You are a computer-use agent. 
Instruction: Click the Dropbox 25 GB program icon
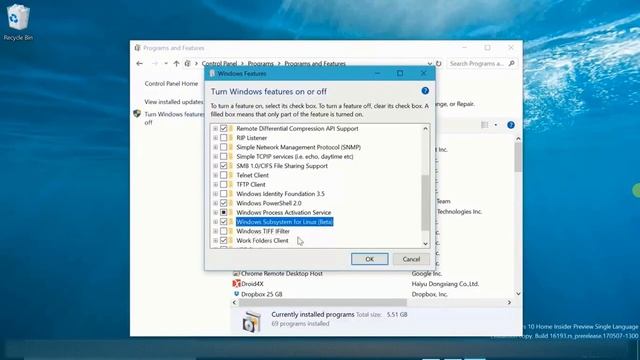click(x=236, y=294)
